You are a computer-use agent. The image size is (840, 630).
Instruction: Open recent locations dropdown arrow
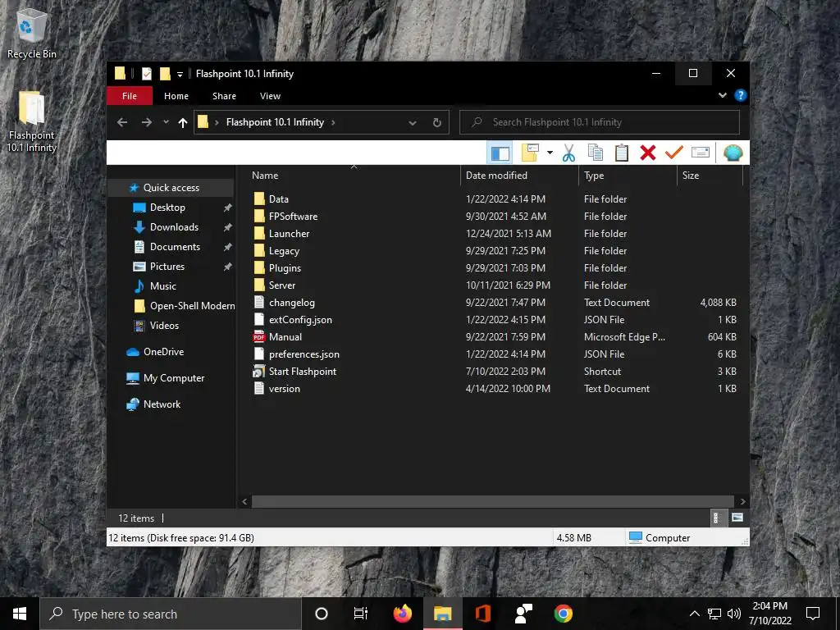[x=166, y=123]
